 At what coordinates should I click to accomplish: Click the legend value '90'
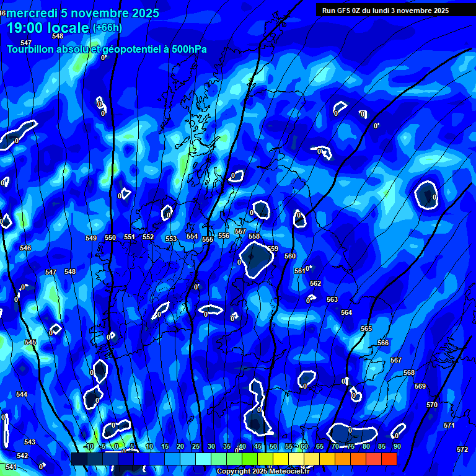397,446
